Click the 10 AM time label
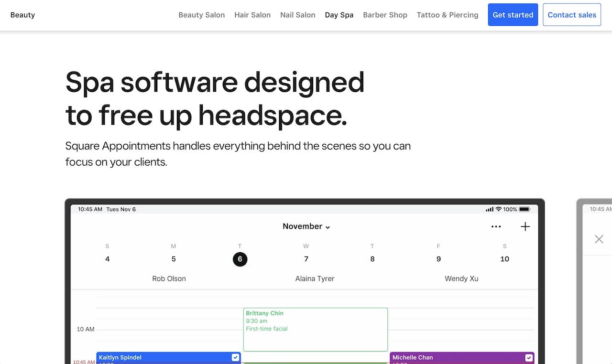Screen dimensions: 612x364 86,329
